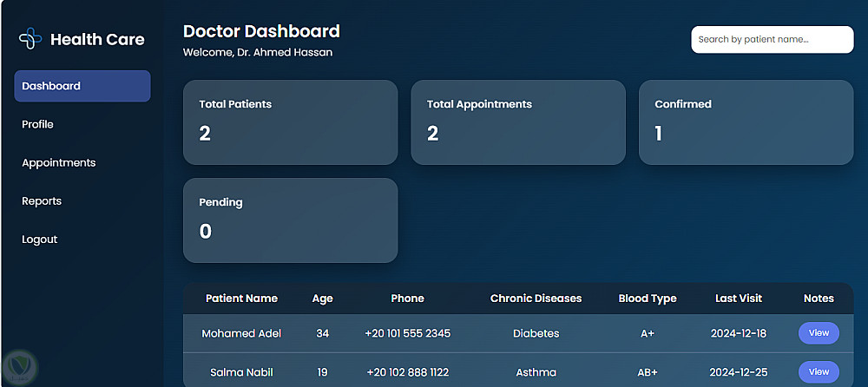Image resolution: width=868 pixels, height=387 pixels.
Task: View notes for Salma Nabil
Action: tap(819, 371)
